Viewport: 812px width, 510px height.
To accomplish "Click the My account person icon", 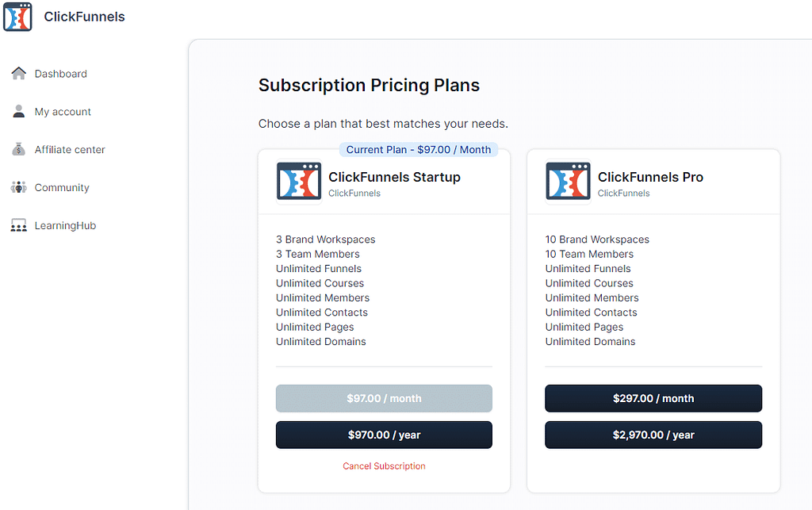I will point(19,112).
